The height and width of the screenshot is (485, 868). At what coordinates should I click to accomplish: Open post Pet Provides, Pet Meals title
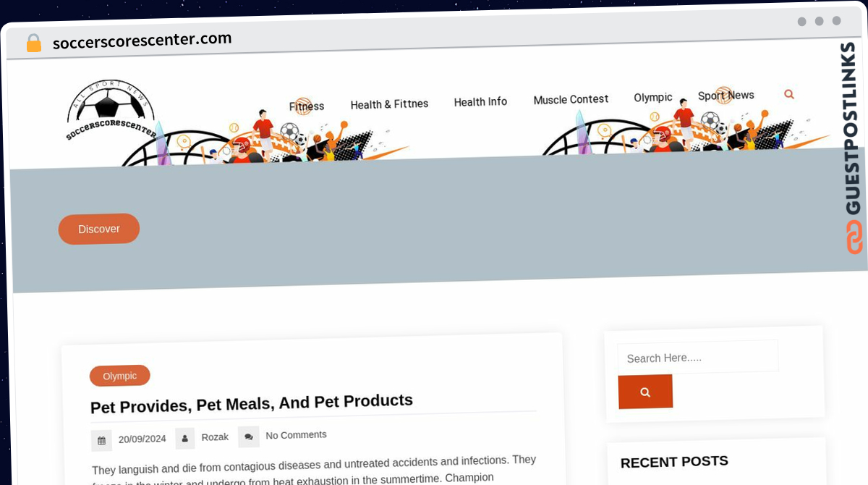coord(252,403)
